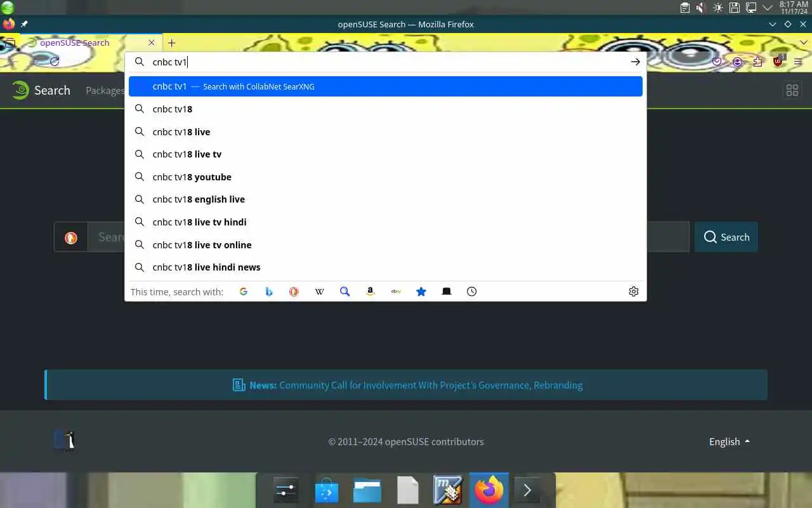
Task: Choose suggestion 'cnbc tv18 live tv hindi'
Action: click(x=386, y=222)
